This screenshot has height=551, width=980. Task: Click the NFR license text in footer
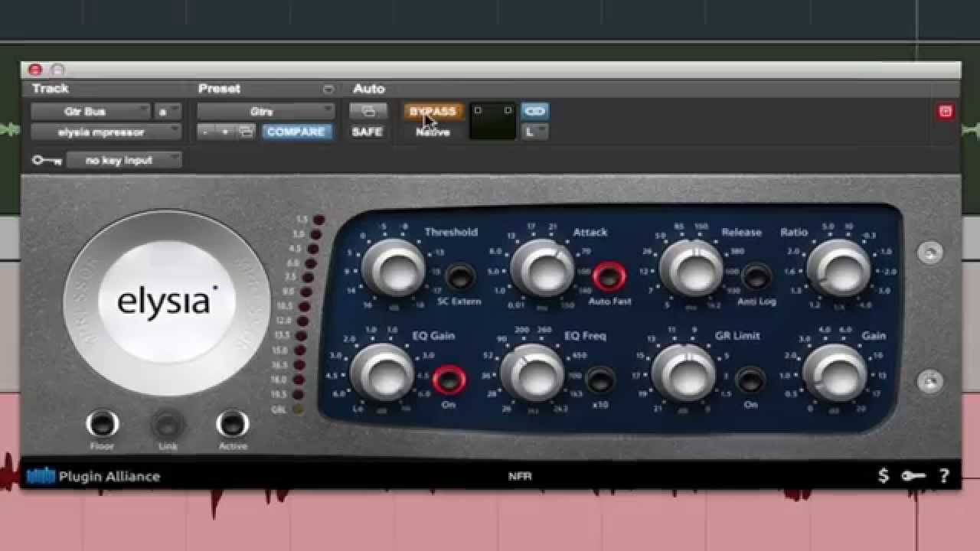pos(520,476)
